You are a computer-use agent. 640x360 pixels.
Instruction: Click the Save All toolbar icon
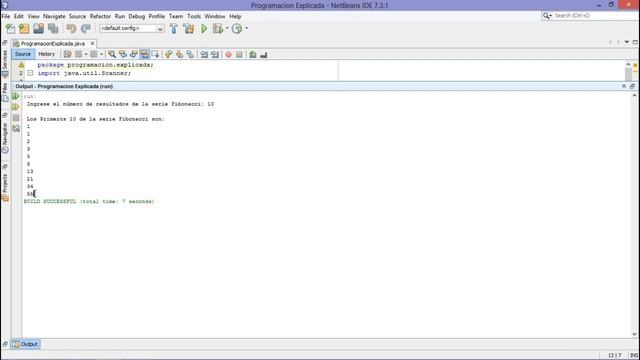53,29
